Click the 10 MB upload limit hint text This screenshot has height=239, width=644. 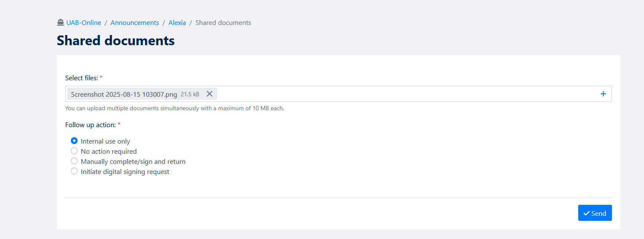click(175, 109)
